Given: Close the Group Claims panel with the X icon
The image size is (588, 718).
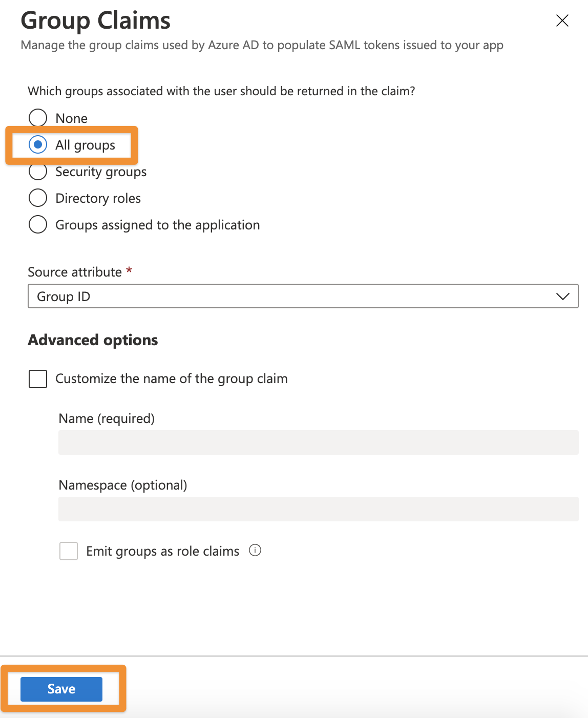Looking at the screenshot, I should tap(562, 20).
